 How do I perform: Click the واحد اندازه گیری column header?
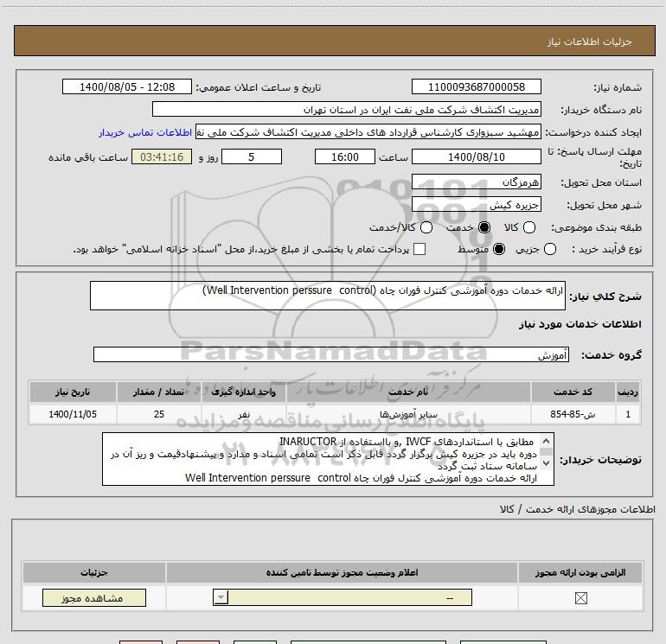tap(243, 392)
